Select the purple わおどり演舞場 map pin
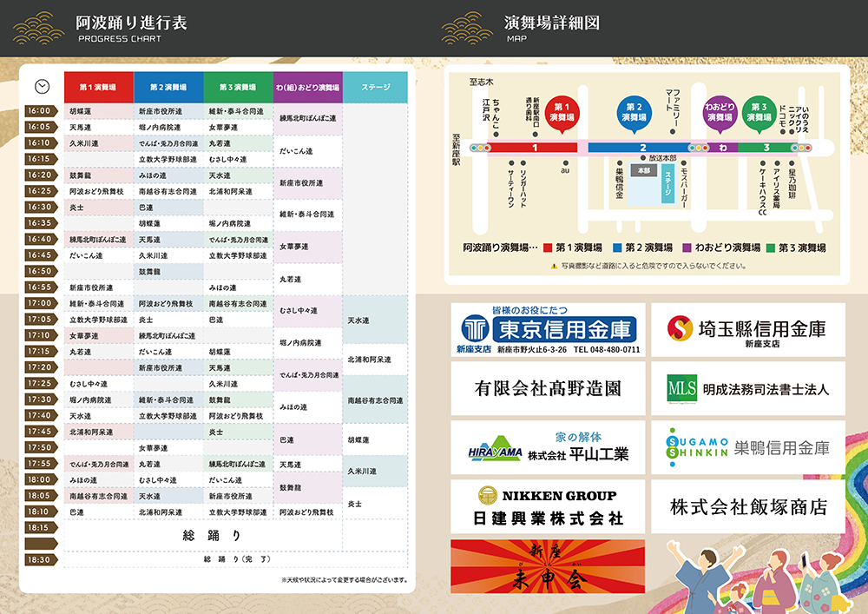The height and width of the screenshot is (614, 868). coord(719,113)
